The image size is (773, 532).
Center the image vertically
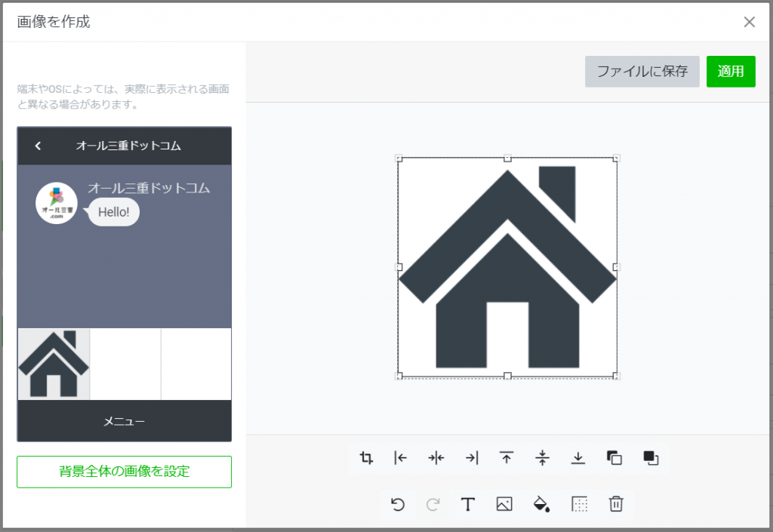[542, 457]
